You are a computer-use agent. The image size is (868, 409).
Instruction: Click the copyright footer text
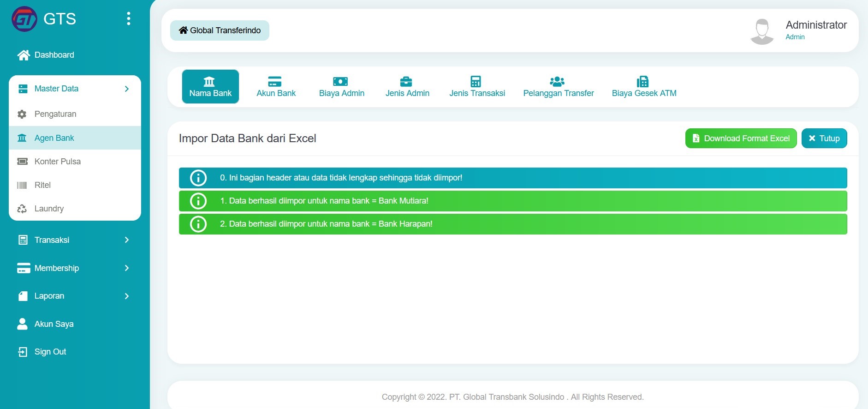[512, 397]
